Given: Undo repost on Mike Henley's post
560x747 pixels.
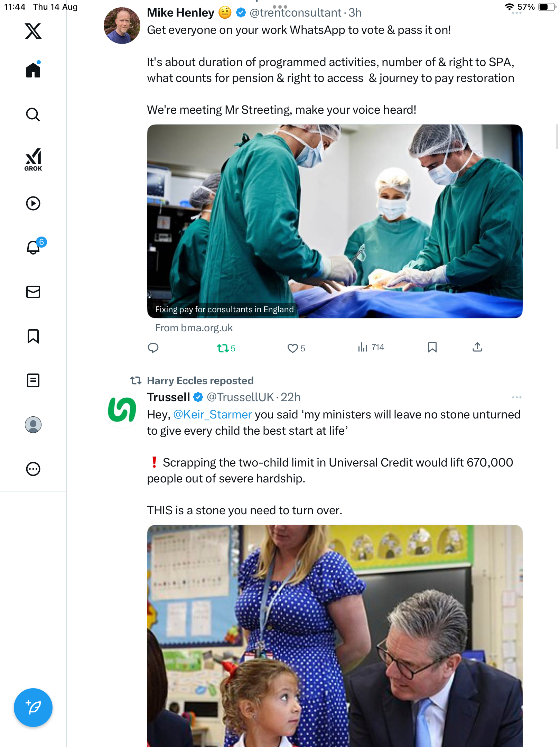Looking at the screenshot, I should click(223, 348).
